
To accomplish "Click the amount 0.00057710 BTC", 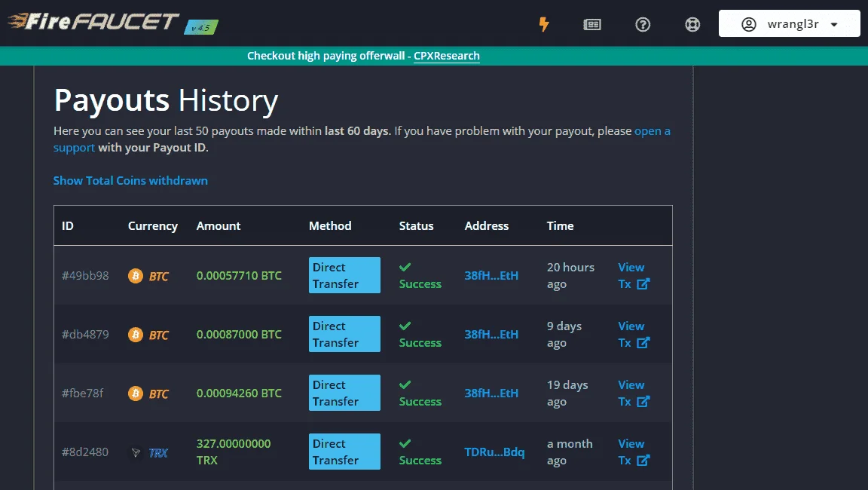I will pos(239,276).
